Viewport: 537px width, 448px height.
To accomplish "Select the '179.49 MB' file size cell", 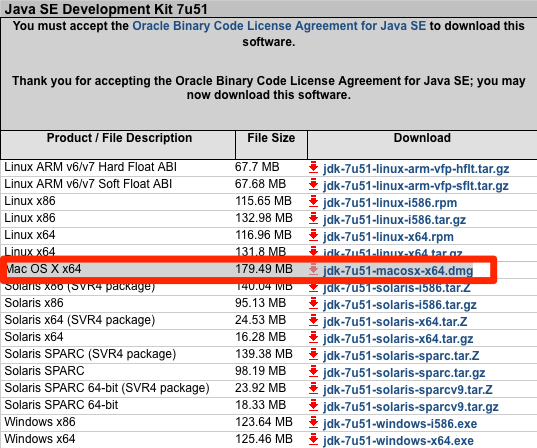I will 264,269.
